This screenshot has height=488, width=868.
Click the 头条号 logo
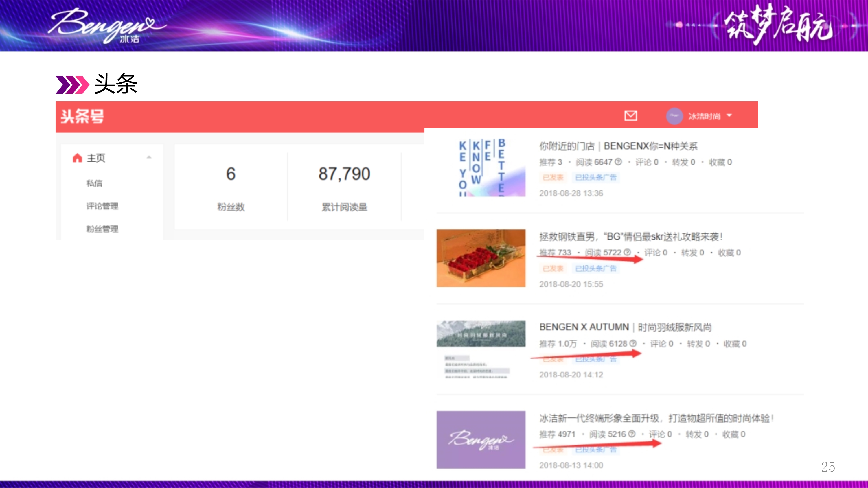[82, 116]
